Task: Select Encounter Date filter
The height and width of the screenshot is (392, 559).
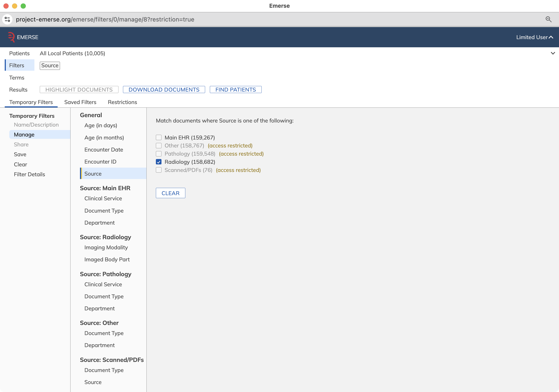Action: [104, 150]
